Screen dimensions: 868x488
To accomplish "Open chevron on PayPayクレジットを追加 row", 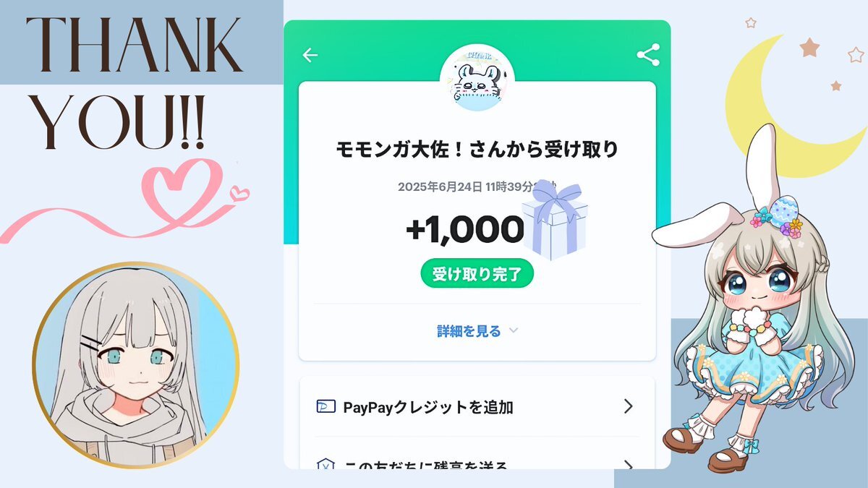I will pyautogui.click(x=628, y=406).
